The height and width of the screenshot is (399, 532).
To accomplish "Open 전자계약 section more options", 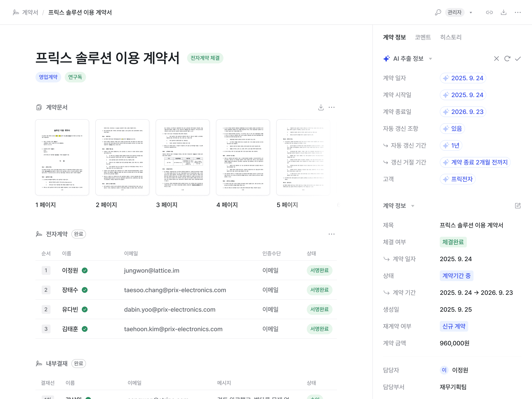I will click(331, 234).
